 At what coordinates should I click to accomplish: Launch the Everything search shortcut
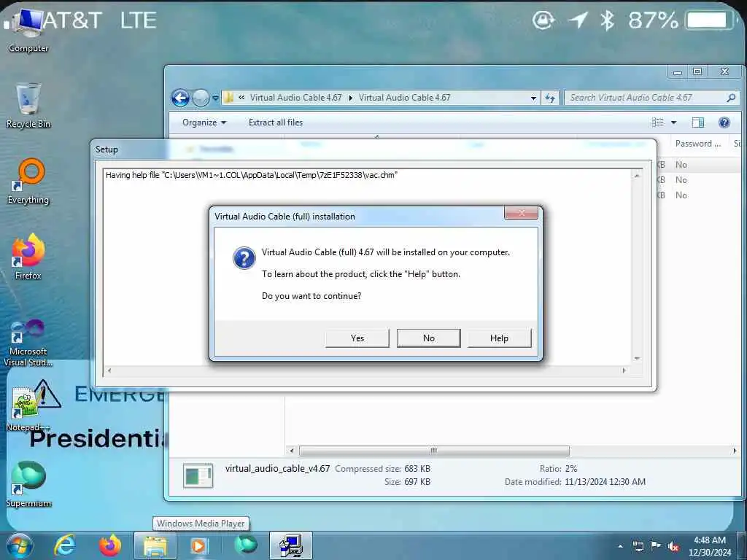coord(28,182)
